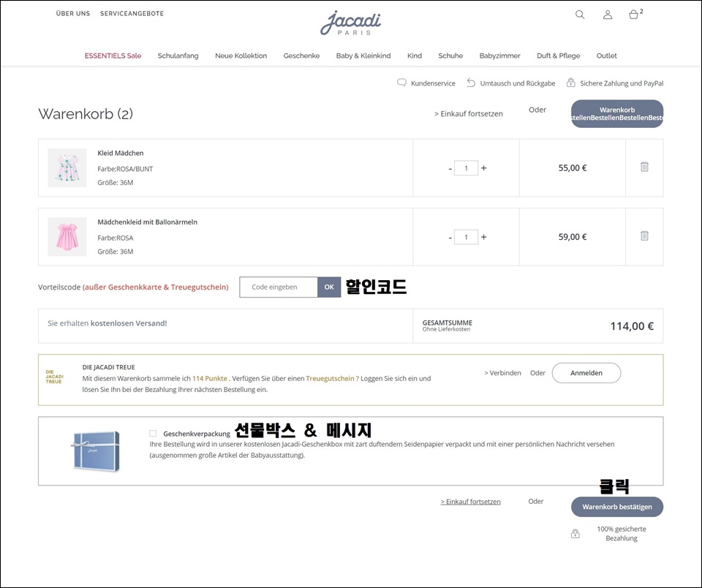
Task: Open Baby & Kleinkind menu item
Action: tap(363, 56)
